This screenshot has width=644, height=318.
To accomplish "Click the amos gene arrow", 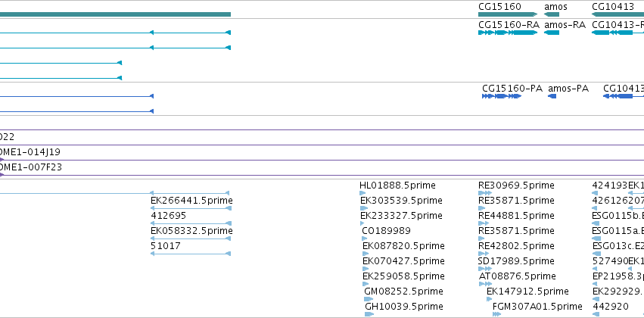I will 552,14.
